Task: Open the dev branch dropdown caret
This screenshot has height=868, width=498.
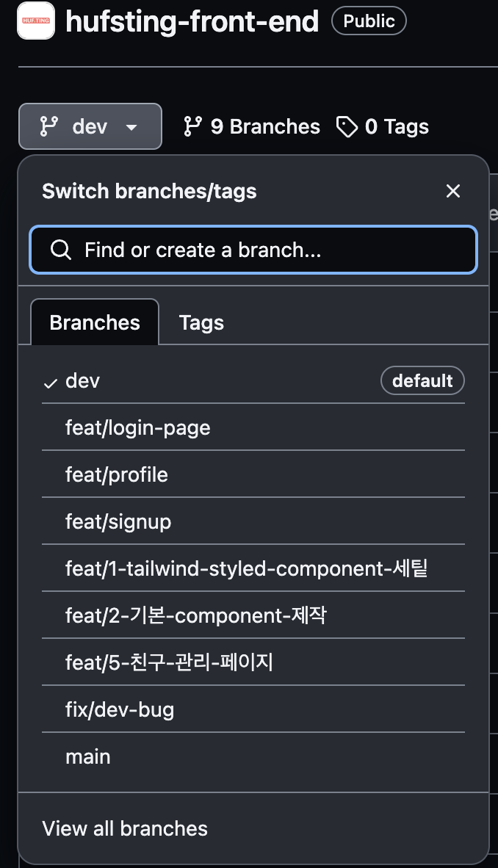Action: click(131, 126)
